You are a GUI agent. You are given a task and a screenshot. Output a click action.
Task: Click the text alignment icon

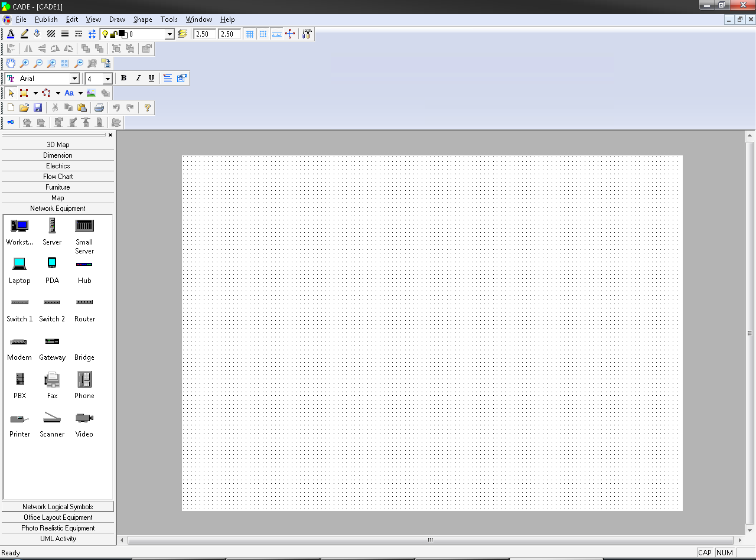(168, 78)
